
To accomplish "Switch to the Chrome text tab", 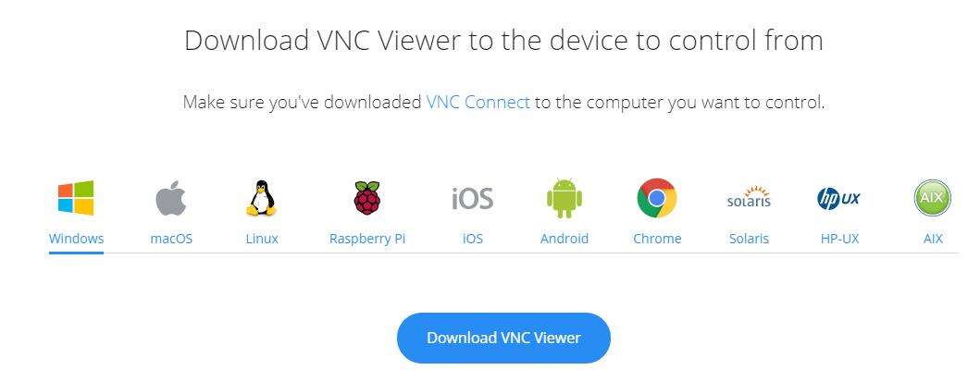I will tap(657, 238).
